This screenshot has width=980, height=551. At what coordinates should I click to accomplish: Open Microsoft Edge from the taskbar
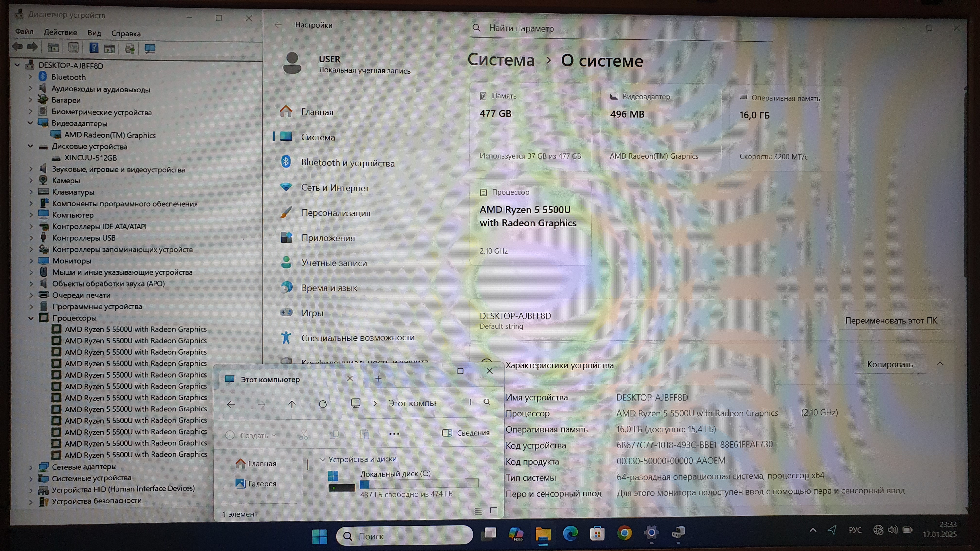pos(570,533)
